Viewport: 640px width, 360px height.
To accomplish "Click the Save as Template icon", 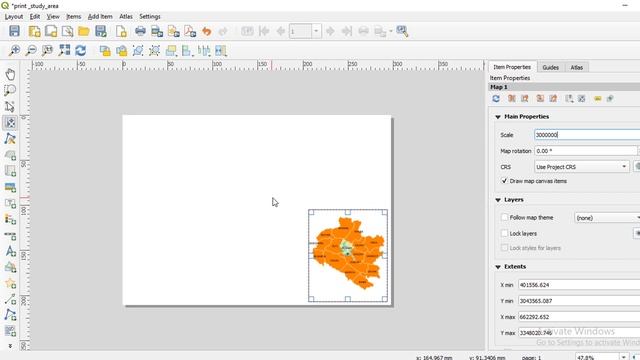I will click(x=100, y=31).
